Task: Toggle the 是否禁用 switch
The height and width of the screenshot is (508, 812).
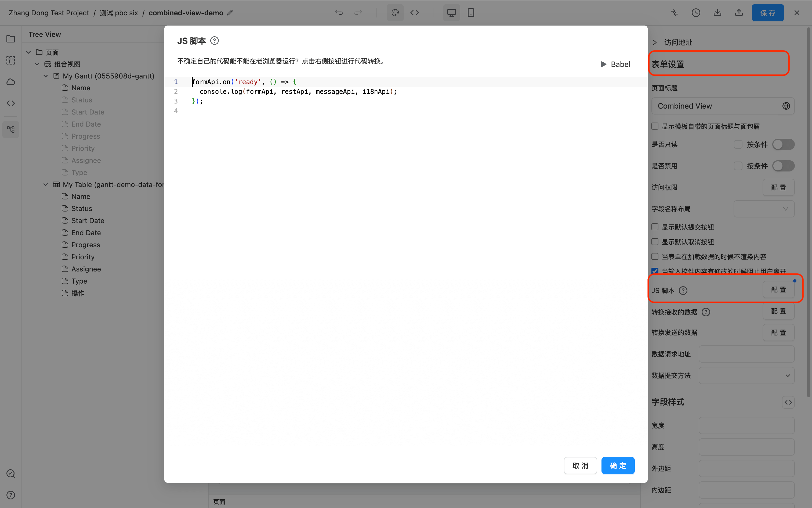Action: tap(784, 166)
